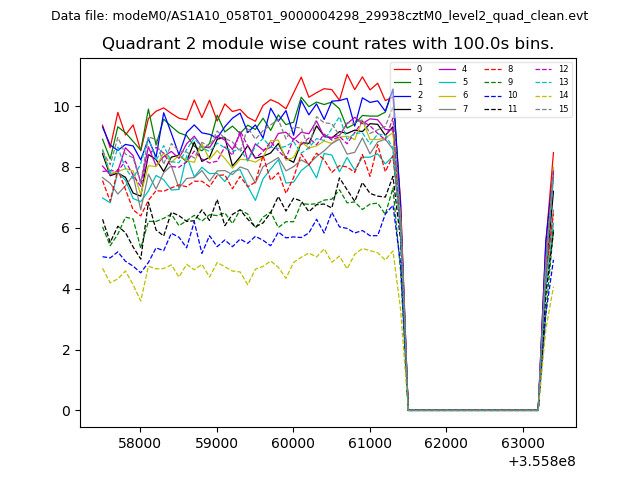Click the 60000 x-axis tick label
Viewport: 640px width, 480px height.
[293, 442]
